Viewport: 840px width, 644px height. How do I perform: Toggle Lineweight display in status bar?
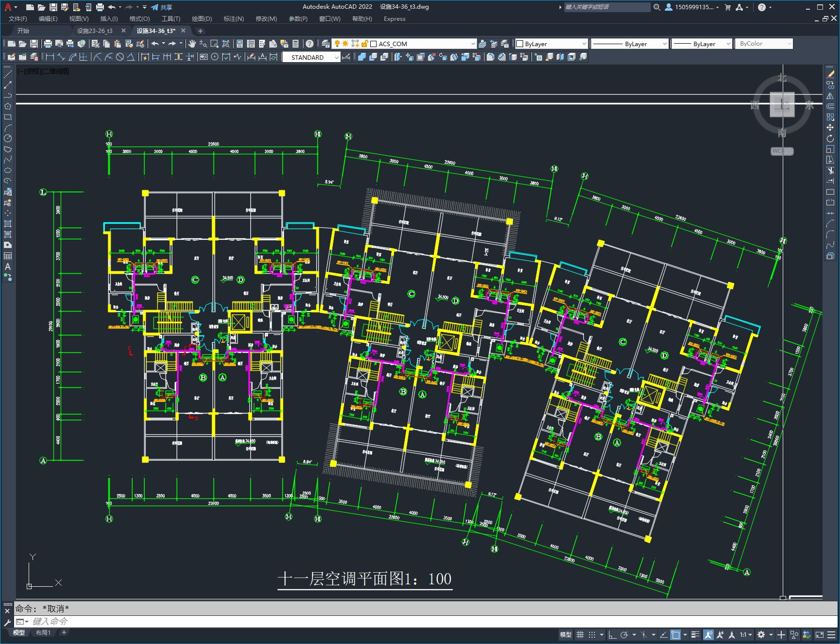tap(695, 634)
